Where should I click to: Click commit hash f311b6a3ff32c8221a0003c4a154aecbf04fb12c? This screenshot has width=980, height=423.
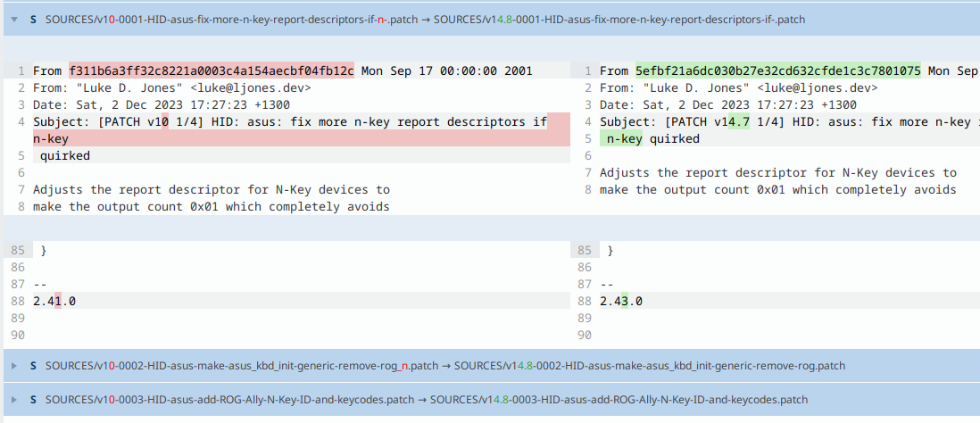(x=212, y=70)
